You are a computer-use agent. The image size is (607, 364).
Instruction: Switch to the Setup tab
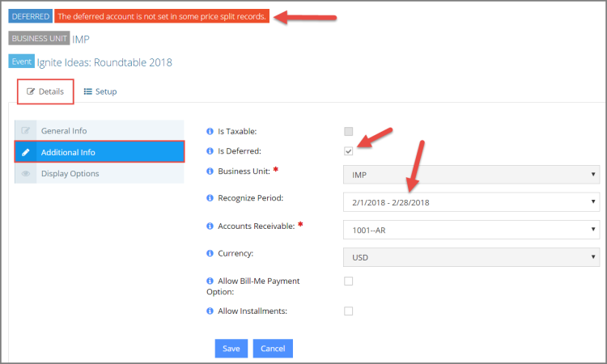click(100, 91)
